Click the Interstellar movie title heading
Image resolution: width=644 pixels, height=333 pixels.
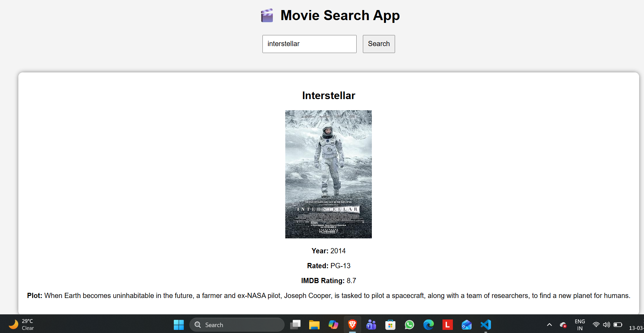coord(329,96)
